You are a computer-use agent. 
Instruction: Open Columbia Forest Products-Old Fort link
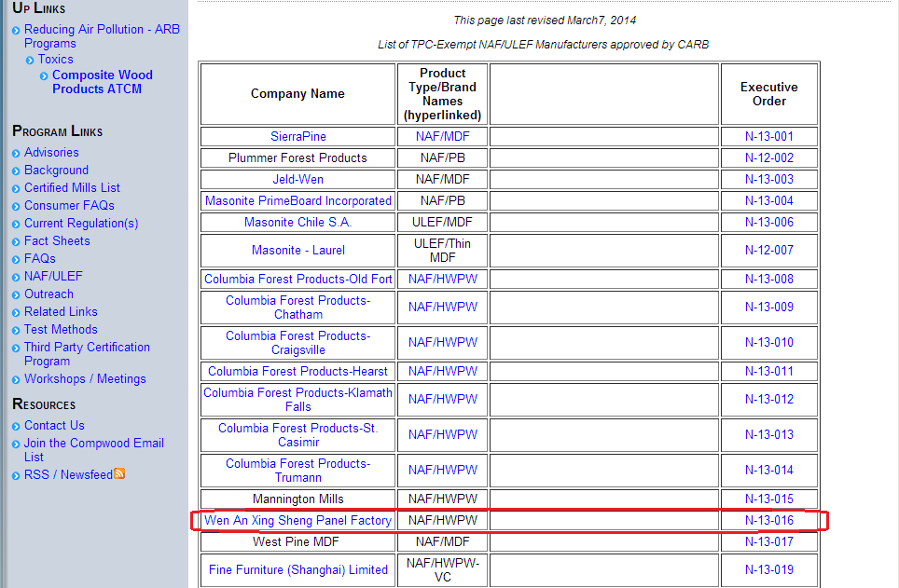click(298, 280)
